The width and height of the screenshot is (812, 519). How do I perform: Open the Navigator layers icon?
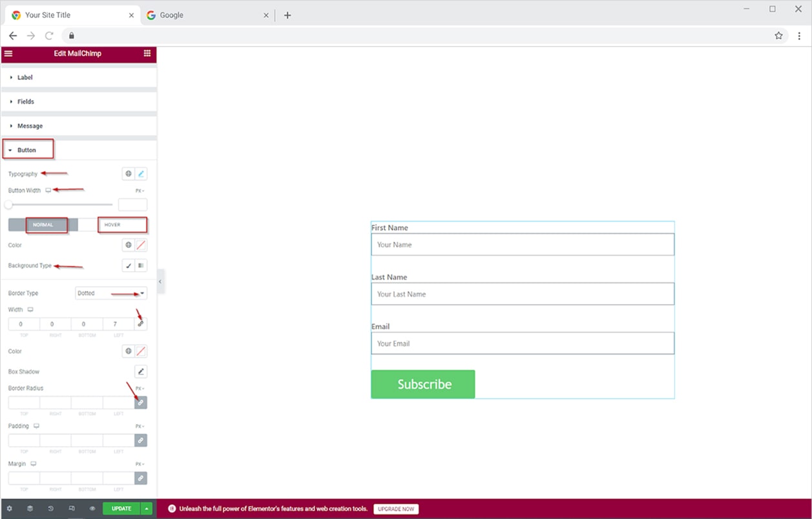pos(30,509)
